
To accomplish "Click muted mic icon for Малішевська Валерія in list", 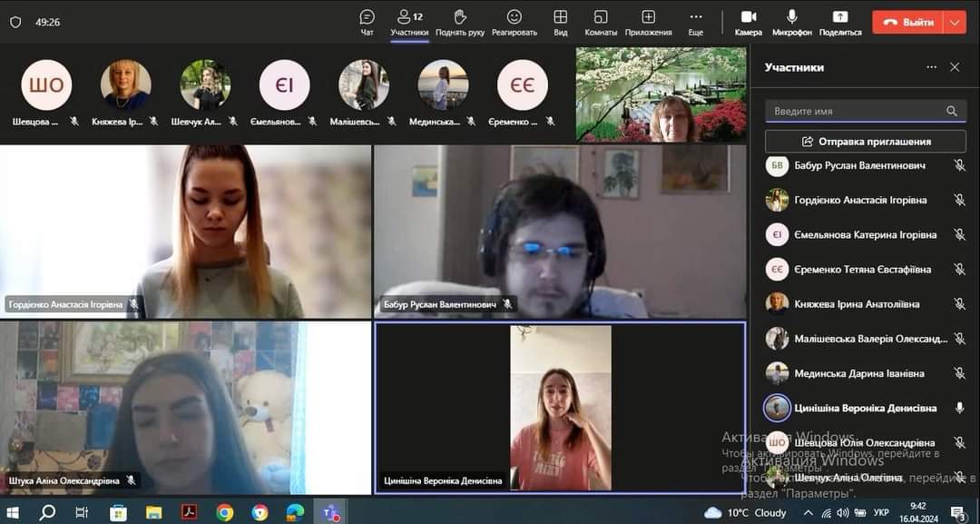I will (x=959, y=339).
